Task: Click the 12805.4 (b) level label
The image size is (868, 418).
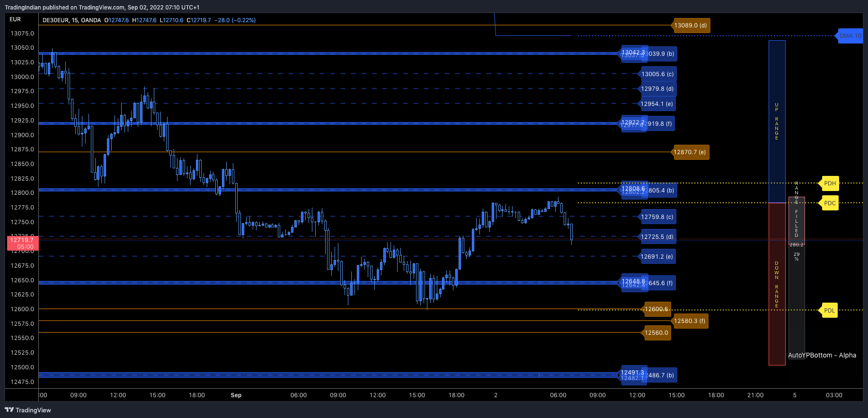Action: (x=662, y=191)
